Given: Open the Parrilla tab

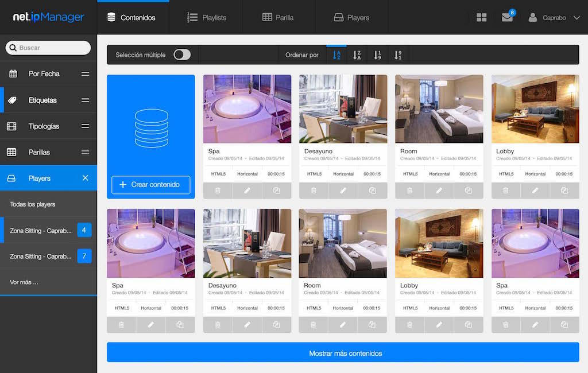Looking at the screenshot, I should coord(278,18).
